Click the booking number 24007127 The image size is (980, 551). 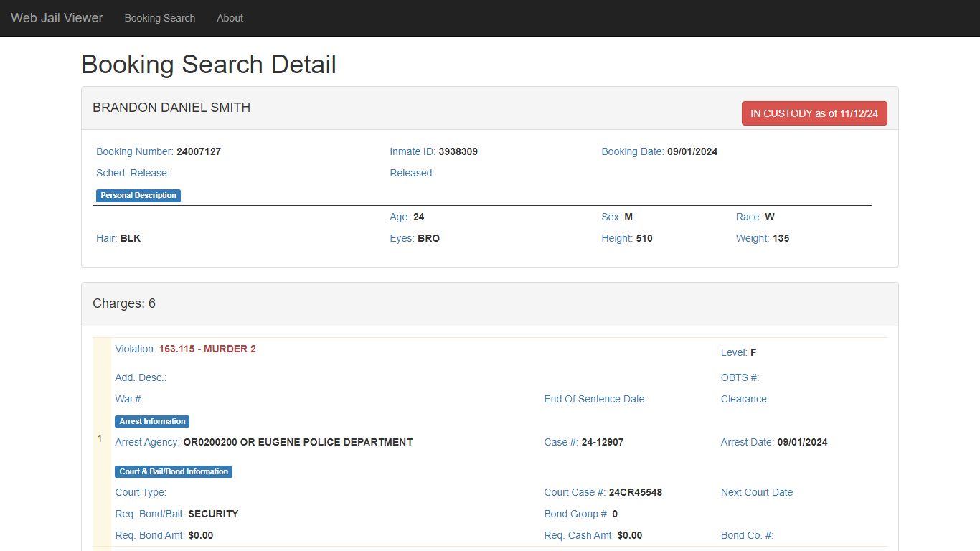pyautogui.click(x=199, y=151)
